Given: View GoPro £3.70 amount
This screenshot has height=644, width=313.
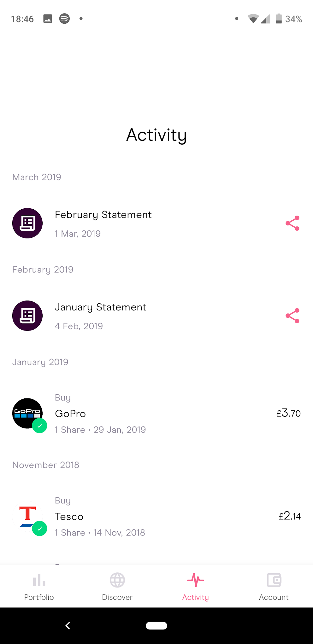Looking at the screenshot, I should click(288, 413).
